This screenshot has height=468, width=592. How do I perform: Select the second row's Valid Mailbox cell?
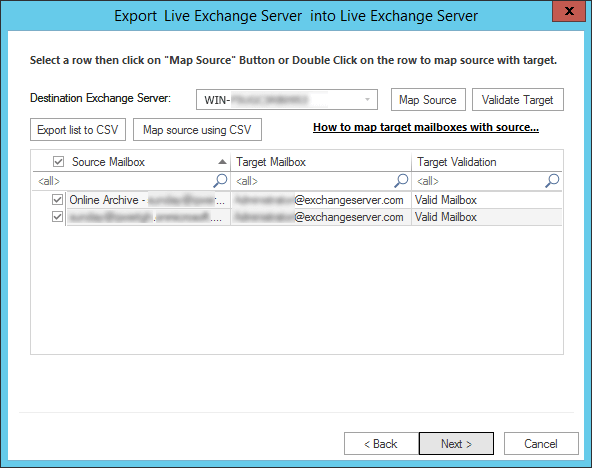coord(487,217)
